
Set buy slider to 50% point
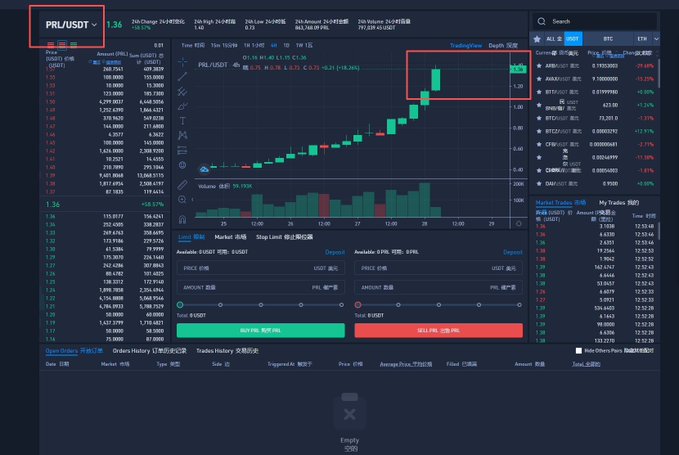point(261,305)
